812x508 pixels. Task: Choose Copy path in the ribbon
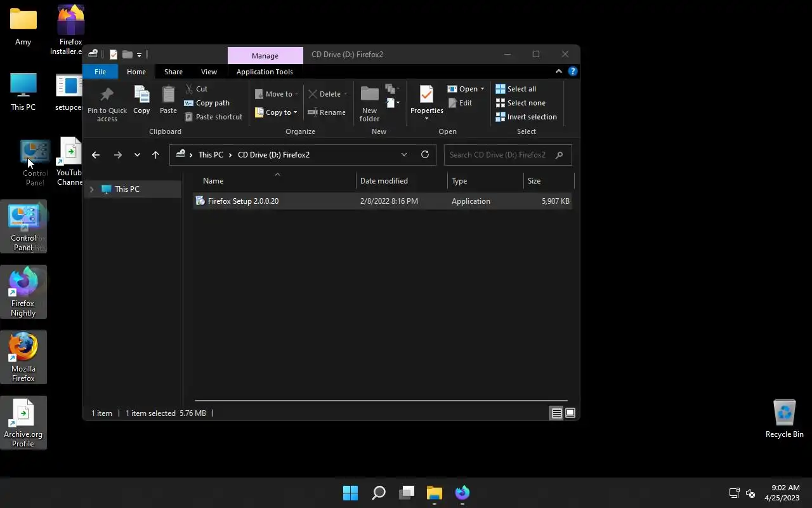207,103
